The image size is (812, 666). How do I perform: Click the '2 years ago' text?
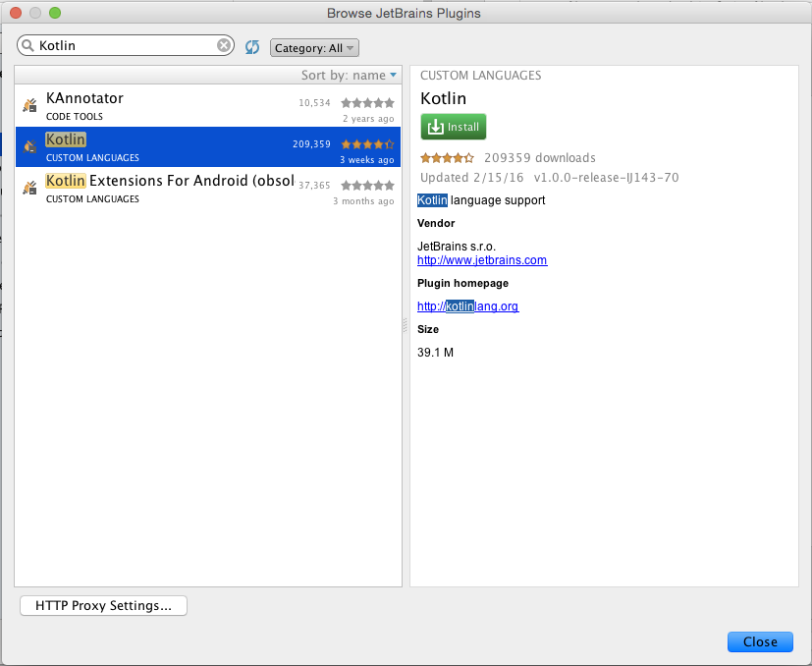tap(368, 119)
